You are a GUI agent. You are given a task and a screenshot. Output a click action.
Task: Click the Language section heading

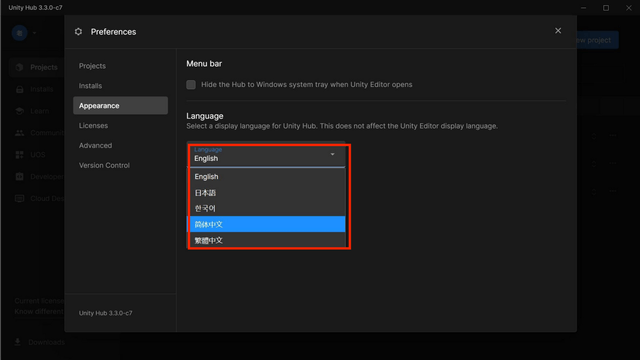[205, 116]
